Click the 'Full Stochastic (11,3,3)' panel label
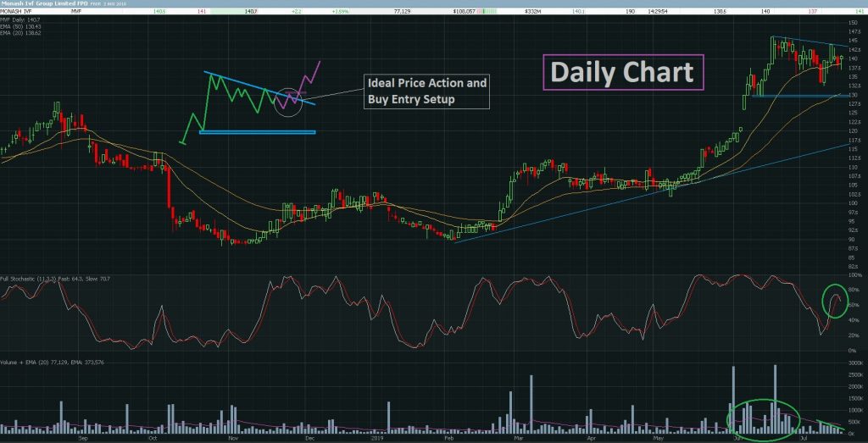The image size is (868, 443). point(26,280)
